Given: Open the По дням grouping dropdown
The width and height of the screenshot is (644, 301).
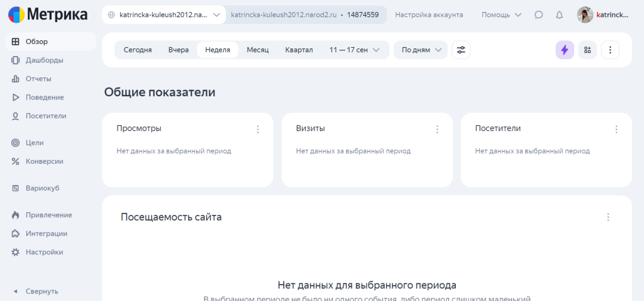Looking at the screenshot, I should 421,50.
